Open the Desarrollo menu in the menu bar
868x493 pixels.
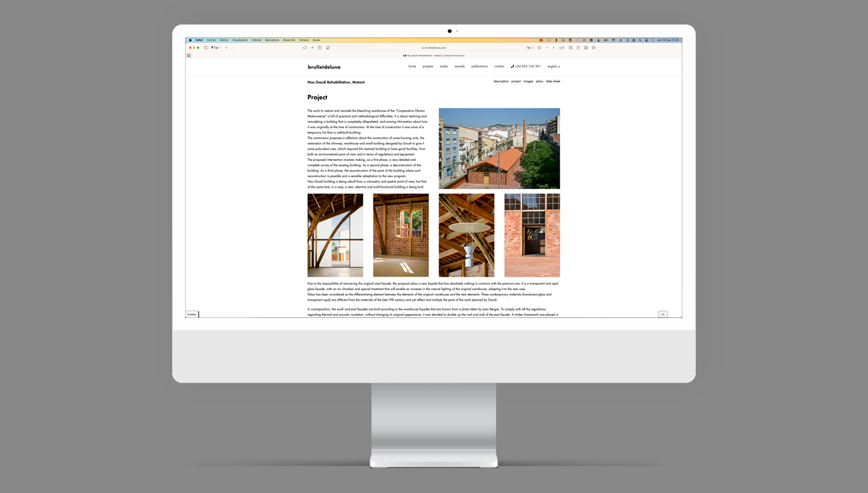pyautogui.click(x=288, y=39)
